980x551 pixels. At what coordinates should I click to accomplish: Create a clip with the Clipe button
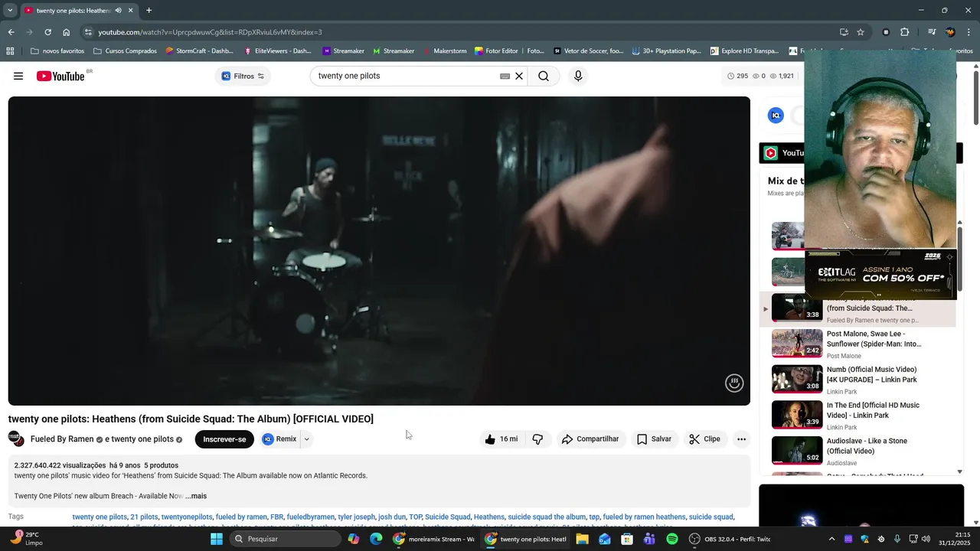(x=704, y=439)
